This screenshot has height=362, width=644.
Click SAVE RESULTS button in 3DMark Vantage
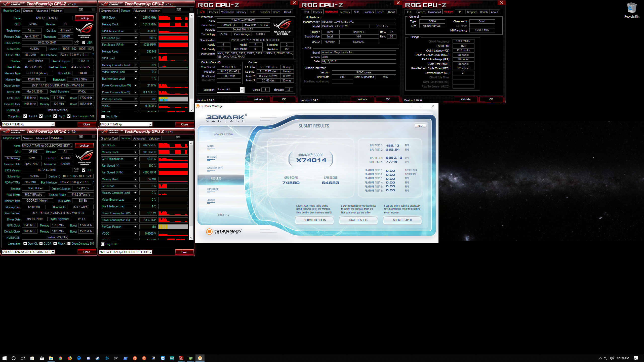pos(358,220)
